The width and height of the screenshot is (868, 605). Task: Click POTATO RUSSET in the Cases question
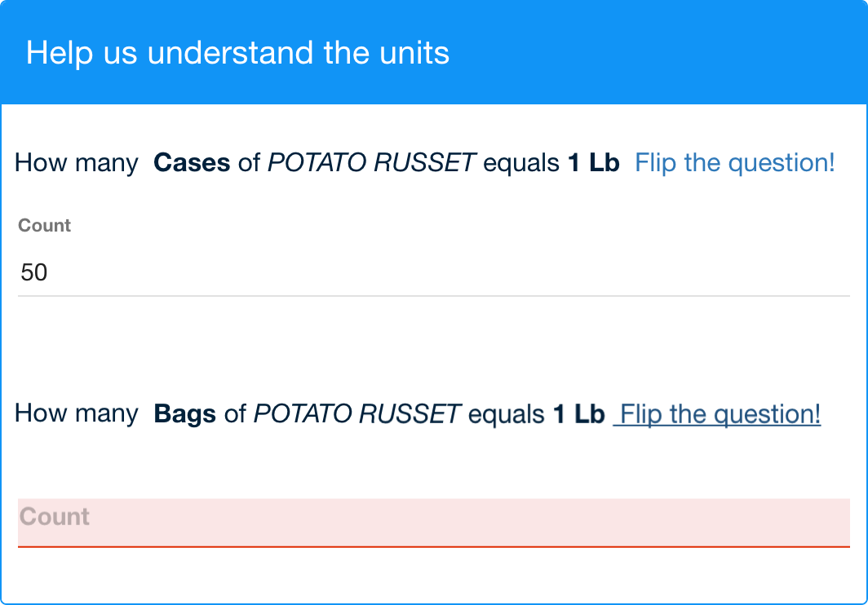(x=371, y=163)
